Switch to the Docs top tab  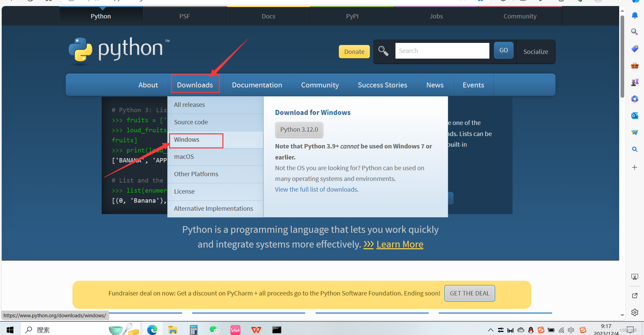click(268, 16)
